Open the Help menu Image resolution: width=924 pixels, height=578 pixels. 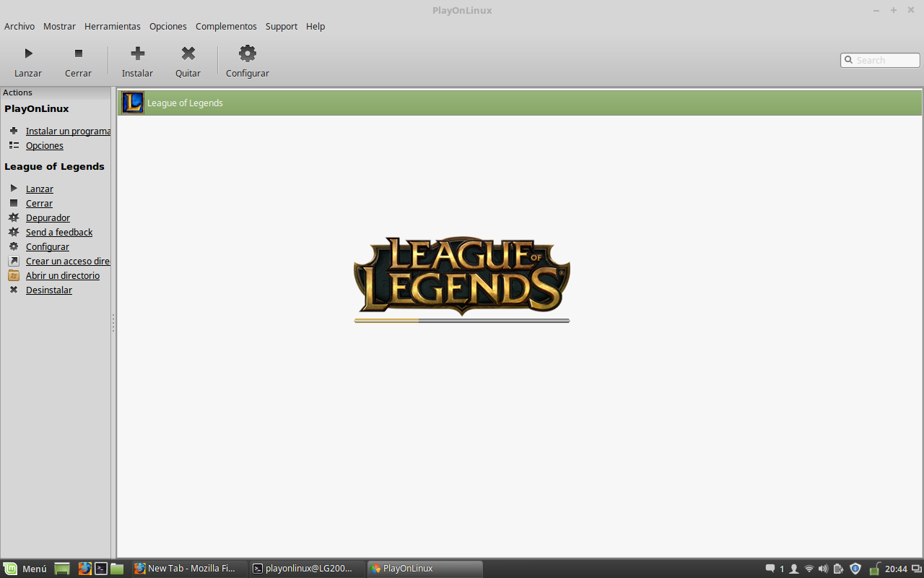point(315,26)
